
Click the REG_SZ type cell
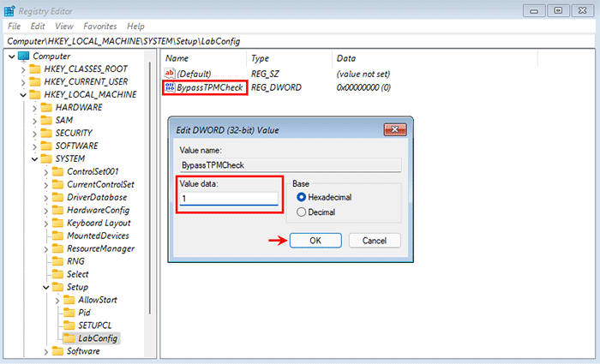tap(265, 74)
